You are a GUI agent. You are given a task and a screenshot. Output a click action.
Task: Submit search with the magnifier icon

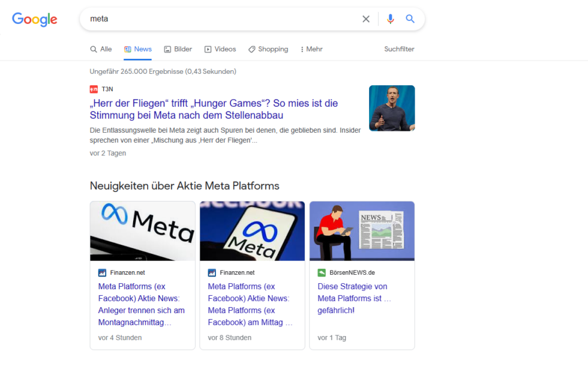tap(410, 19)
